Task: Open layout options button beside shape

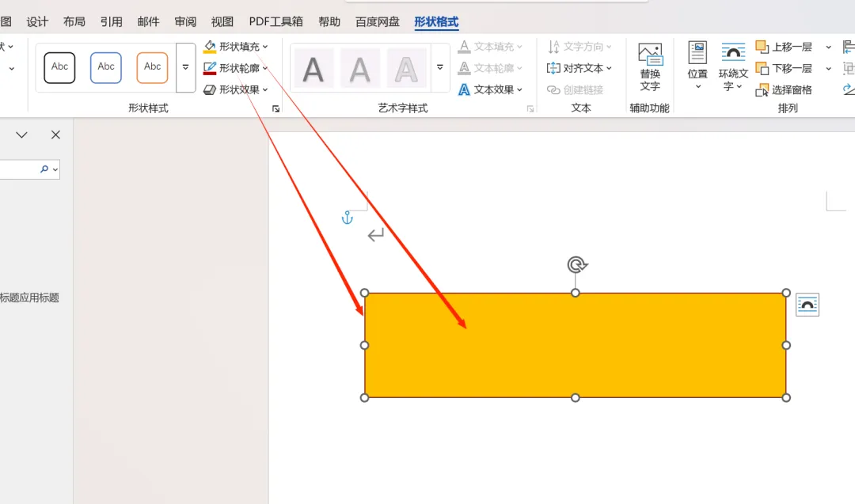Action: (x=807, y=305)
